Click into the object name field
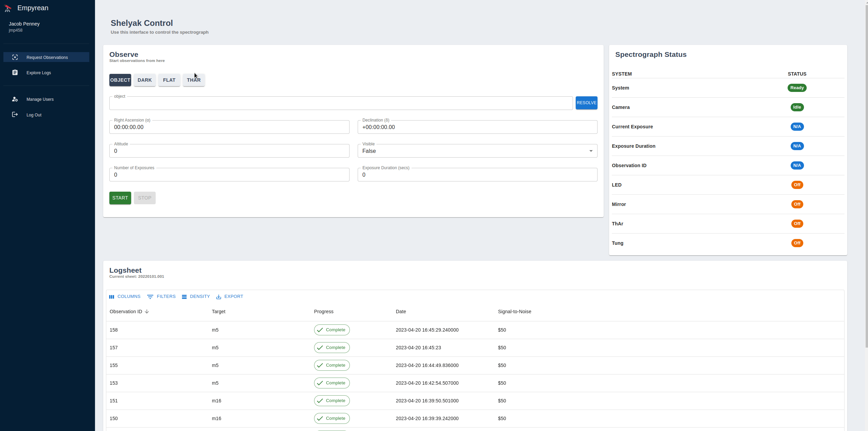The image size is (868, 431). (x=341, y=103)
